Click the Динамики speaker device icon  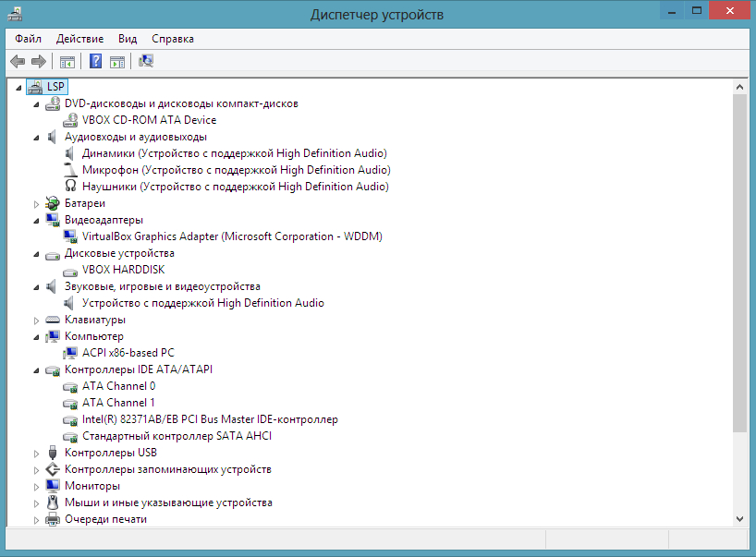pyautogui.click(x=69, y=153)
